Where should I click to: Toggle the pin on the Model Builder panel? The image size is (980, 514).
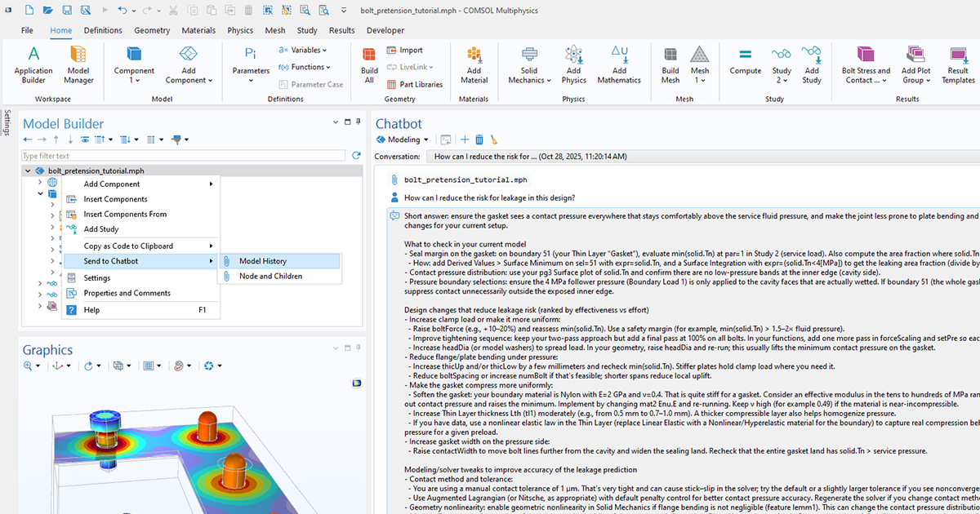point(358,122)
